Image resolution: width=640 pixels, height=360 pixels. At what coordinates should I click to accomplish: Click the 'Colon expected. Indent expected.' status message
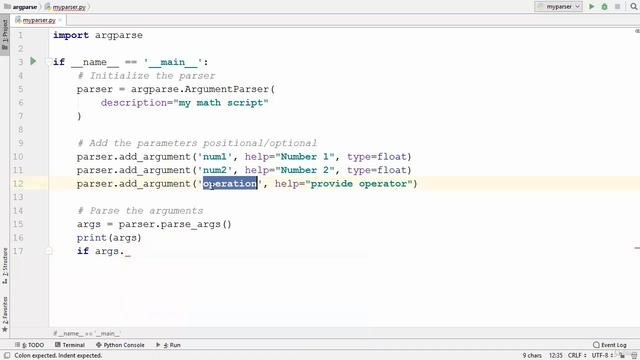pos(58,356)
